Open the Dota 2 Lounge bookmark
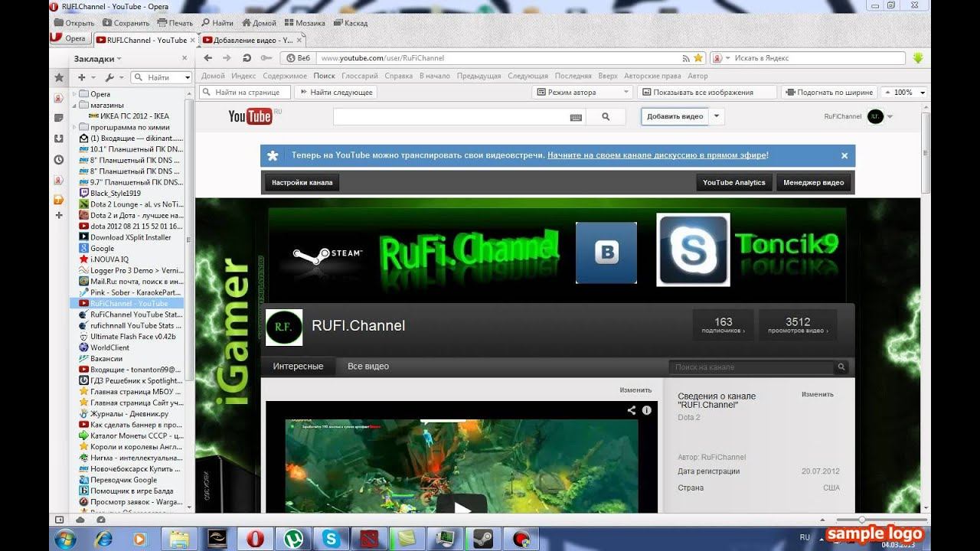 130,204
